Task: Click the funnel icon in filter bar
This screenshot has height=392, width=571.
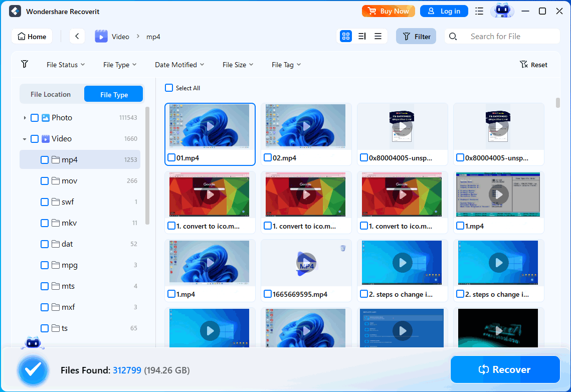Action: click(x=25, y=64)
